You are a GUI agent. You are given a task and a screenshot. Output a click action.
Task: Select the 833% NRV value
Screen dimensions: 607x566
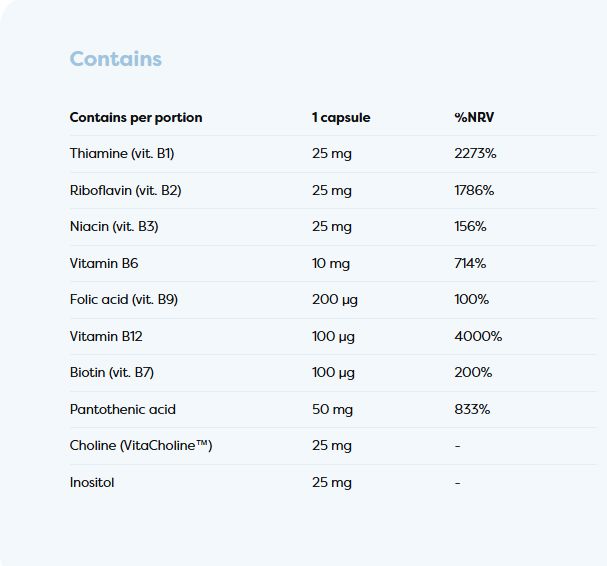[472, 409]
